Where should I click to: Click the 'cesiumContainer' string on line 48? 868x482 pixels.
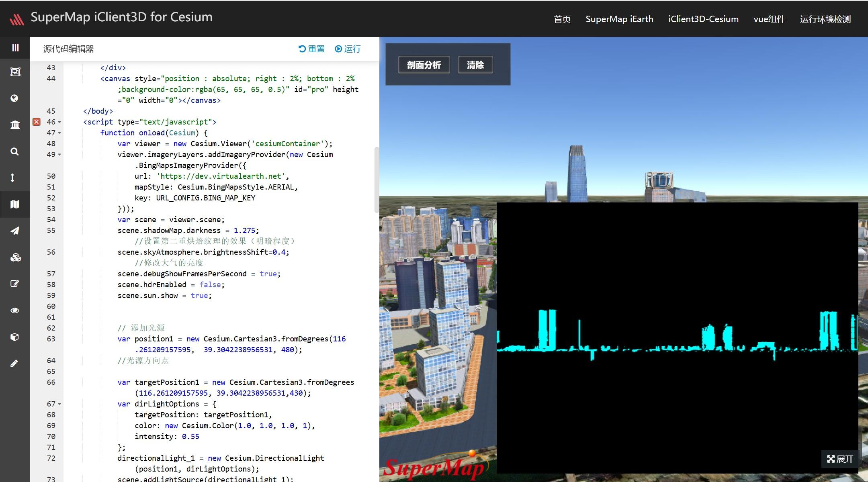(288, 143)
